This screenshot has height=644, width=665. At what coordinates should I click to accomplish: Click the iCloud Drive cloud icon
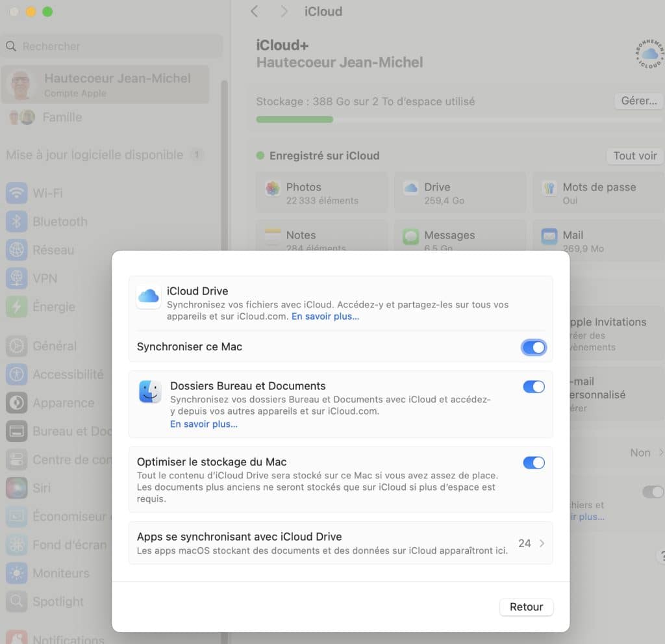[x=149, y=296]
